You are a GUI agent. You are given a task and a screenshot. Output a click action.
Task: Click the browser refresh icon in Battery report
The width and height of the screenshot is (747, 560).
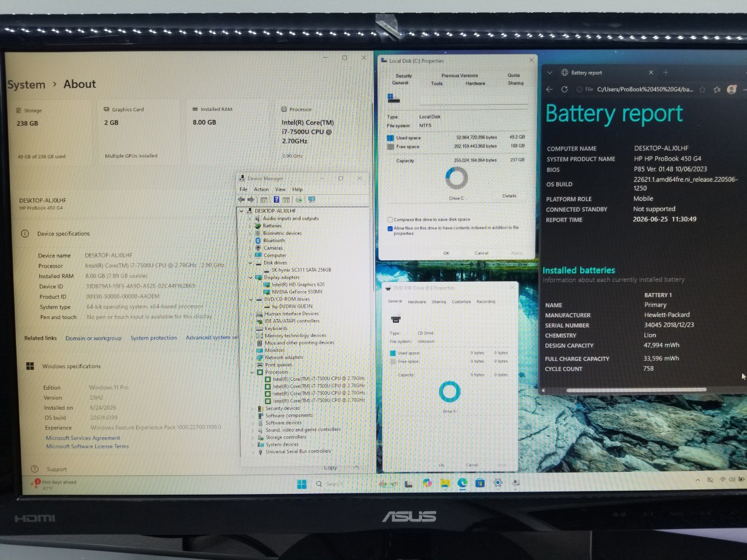pos(564,89)
